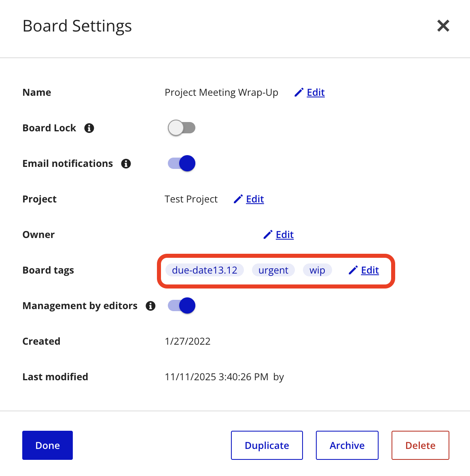
Task: Enable the Board Lock toggle
Action: point(182,128)
